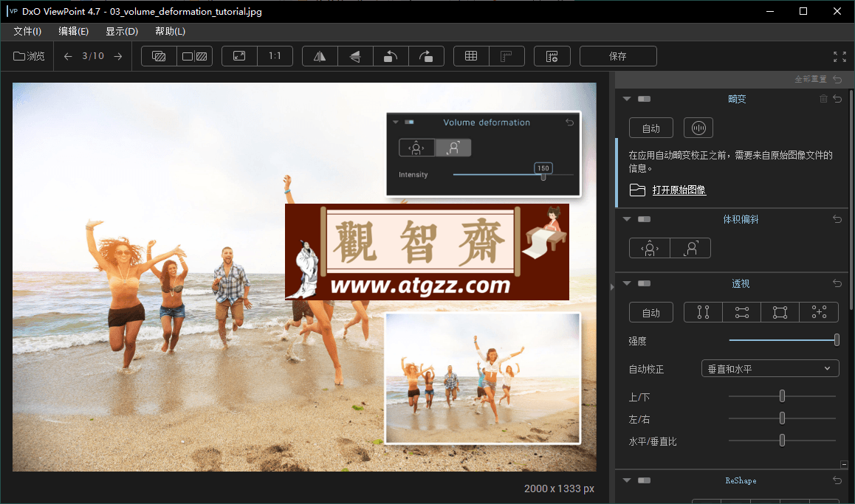Open the 显示(D) menu

[122, 32]
